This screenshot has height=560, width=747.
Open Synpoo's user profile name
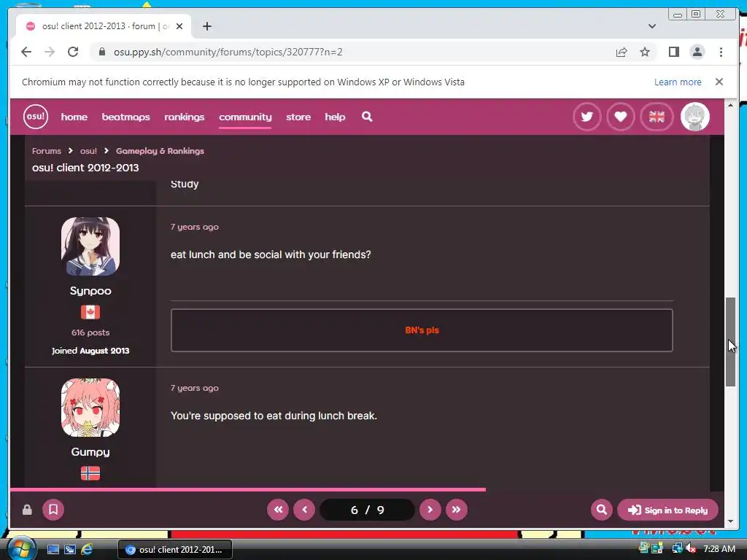[x=90, y=291]
